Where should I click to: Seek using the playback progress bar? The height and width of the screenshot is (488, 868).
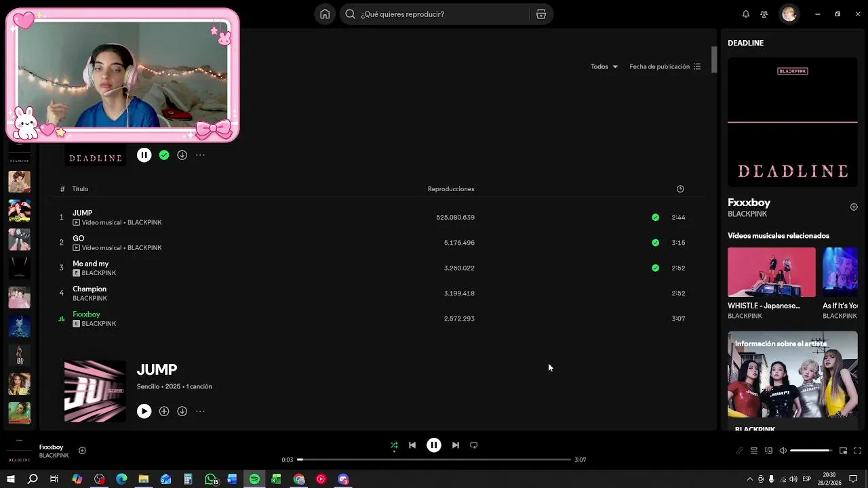(x=434, y=460)
